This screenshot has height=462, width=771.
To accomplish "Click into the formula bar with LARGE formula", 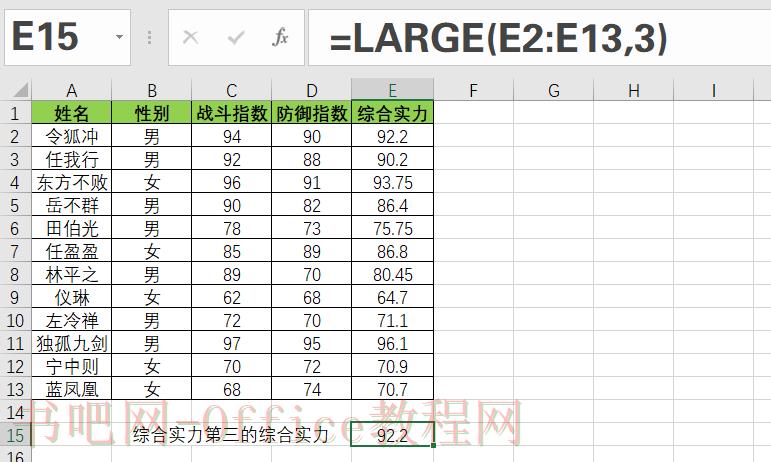I will point(539,37).
